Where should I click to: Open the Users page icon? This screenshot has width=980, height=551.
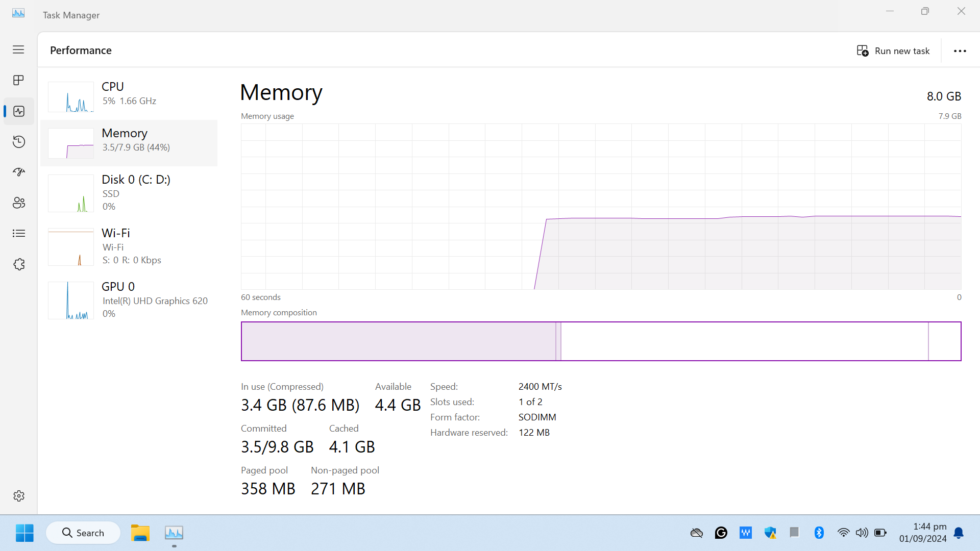(19, 203)
